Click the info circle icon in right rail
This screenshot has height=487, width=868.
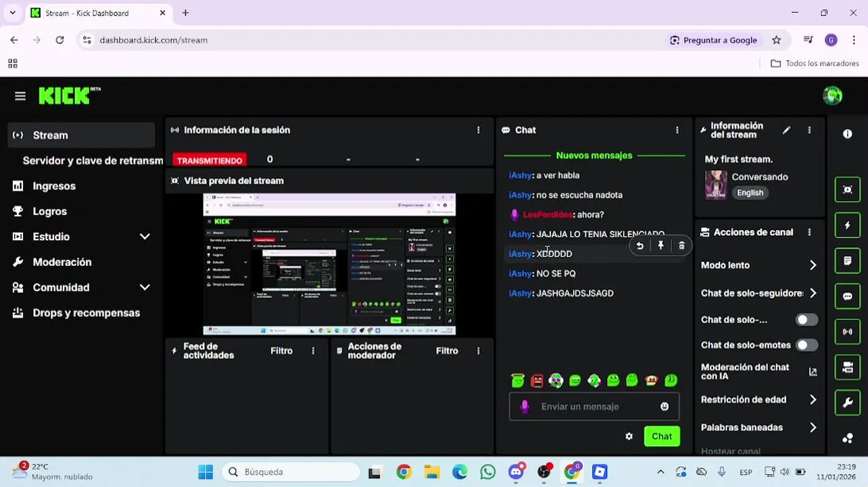pos(847,134)
